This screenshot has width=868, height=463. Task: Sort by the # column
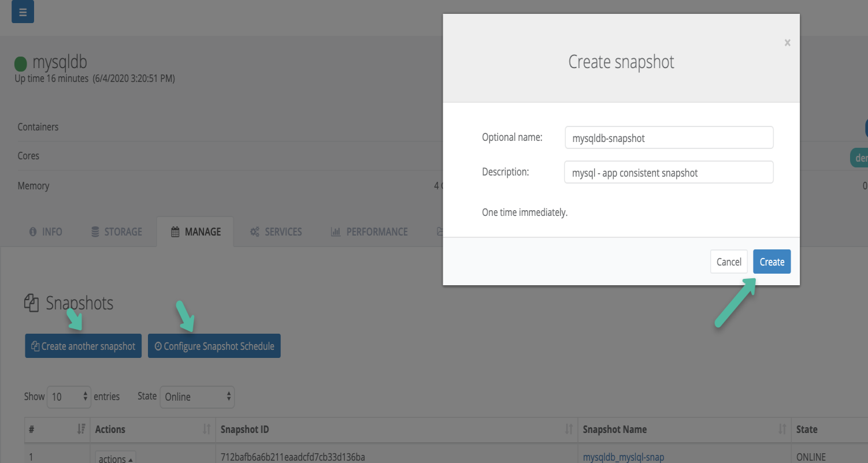point(57,430)
